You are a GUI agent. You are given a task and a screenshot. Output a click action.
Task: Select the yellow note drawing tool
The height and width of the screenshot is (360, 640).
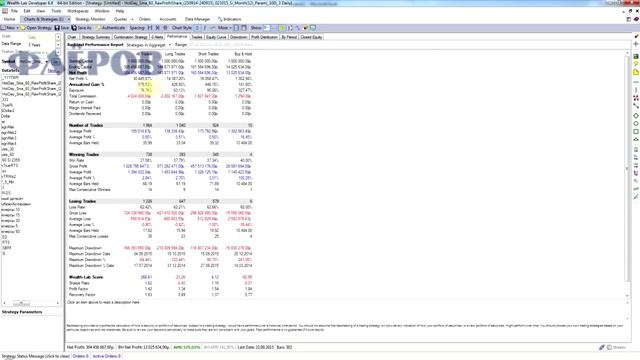click(x=636, y=72)
